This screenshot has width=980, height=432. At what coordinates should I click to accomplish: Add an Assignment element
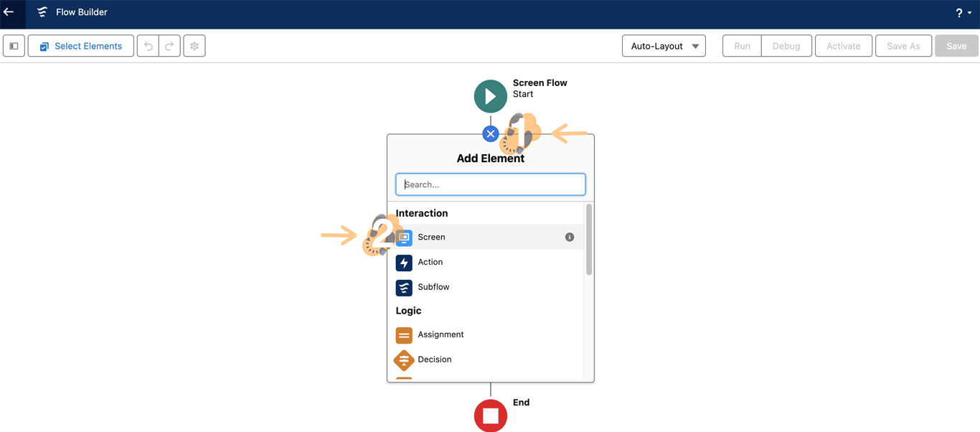440,334
